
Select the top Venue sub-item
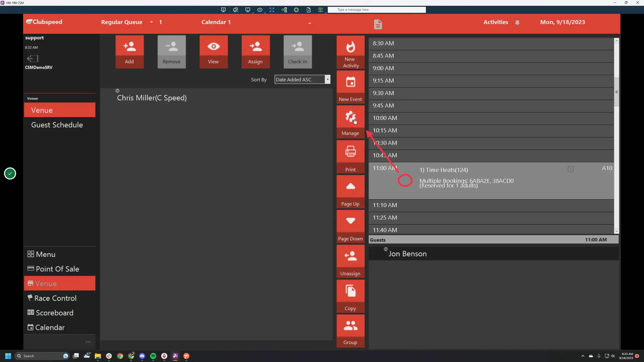pos(60,110)
